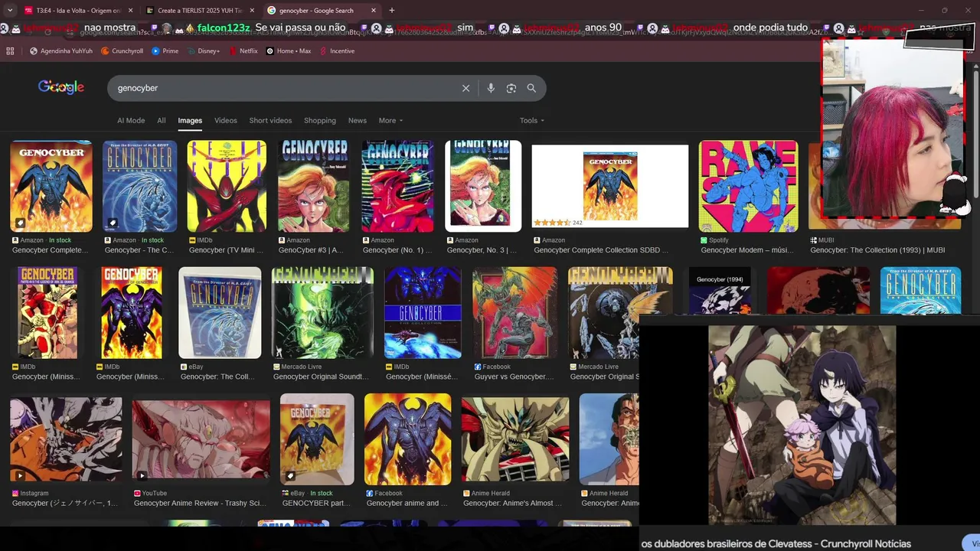Select the Short videos tab
Screen dimensions: 980x551
(x=270, y=120)
